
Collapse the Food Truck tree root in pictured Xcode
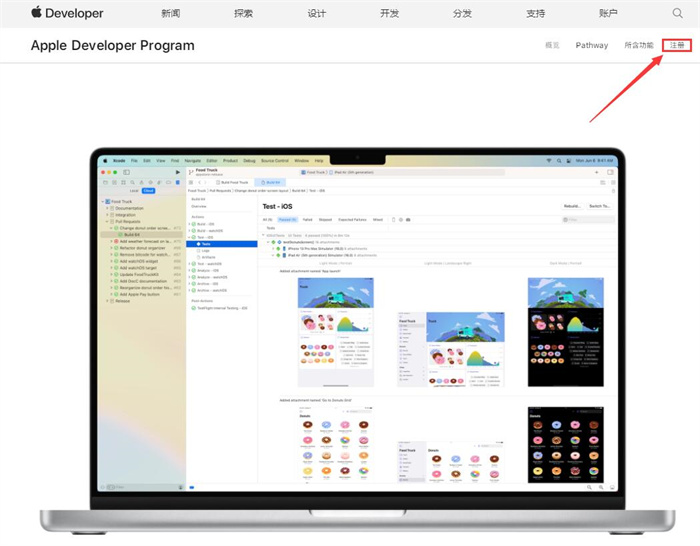coord(103,201)
